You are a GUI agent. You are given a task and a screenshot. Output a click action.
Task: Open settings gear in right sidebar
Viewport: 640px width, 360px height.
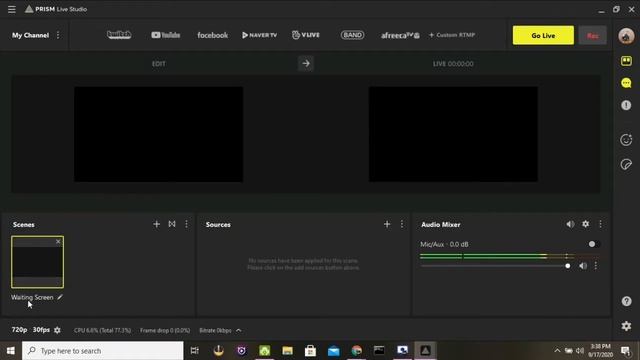[x=626, y=326]
